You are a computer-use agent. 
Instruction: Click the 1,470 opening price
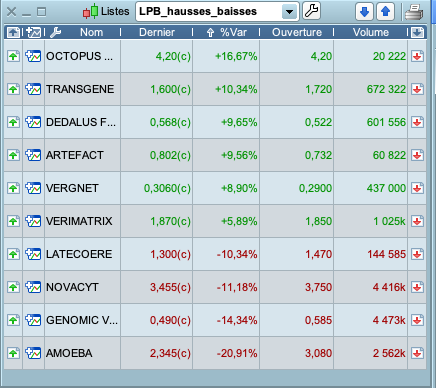(x=319, y=254)
